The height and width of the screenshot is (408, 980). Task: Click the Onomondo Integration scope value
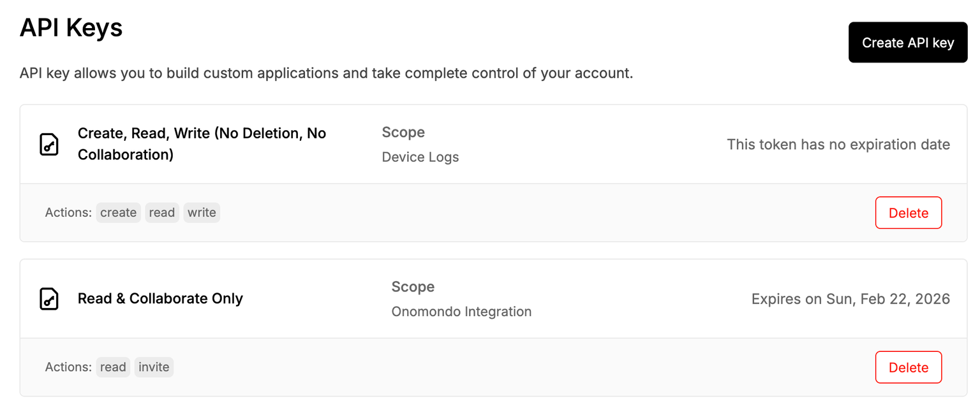[x=461, y=312]
